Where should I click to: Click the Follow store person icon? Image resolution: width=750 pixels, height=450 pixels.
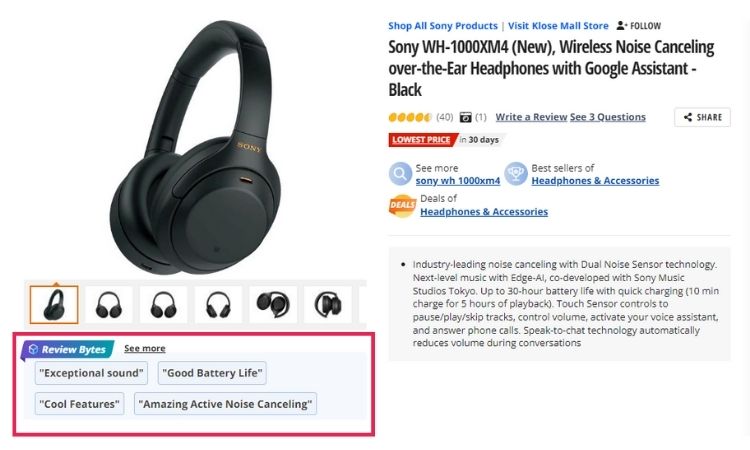pos(621,25)
